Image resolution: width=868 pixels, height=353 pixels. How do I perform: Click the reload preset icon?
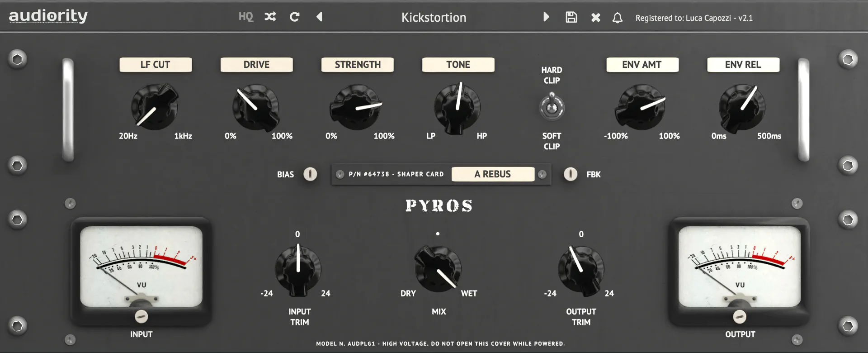pyautogui.click(x=295, y=17)
